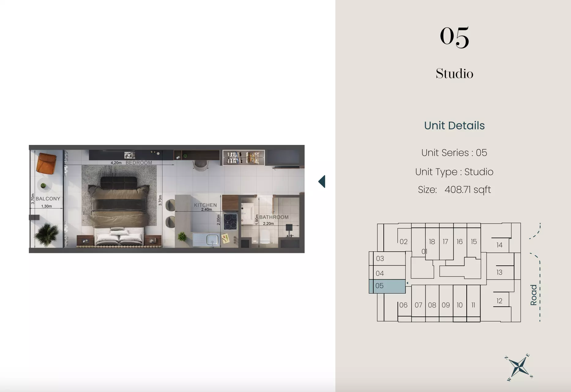Choose unit 09 on the key plan
This screenshot has height=392, width=571.
click(446, 305)
